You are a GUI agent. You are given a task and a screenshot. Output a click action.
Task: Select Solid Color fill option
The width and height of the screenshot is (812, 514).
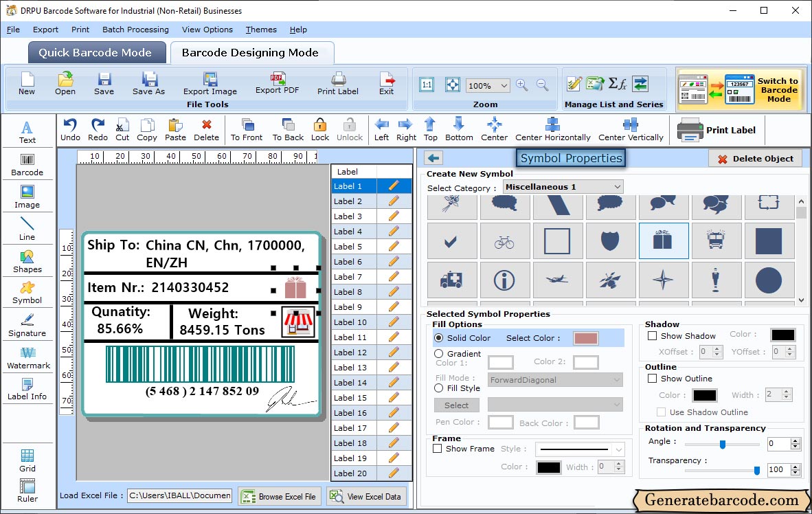pyautogui.click(x=439, y=338)
